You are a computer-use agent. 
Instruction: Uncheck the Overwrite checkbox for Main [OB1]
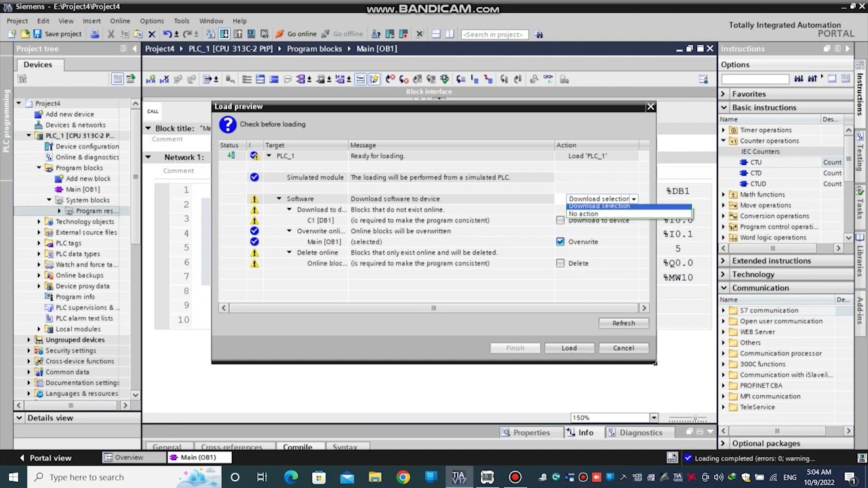(560, 241)
